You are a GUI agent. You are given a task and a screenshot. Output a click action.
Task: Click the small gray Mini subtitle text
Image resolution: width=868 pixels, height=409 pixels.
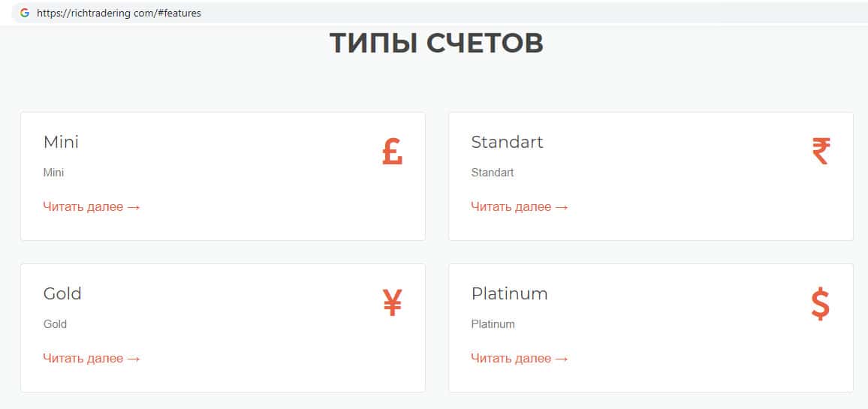coord(53,173)
